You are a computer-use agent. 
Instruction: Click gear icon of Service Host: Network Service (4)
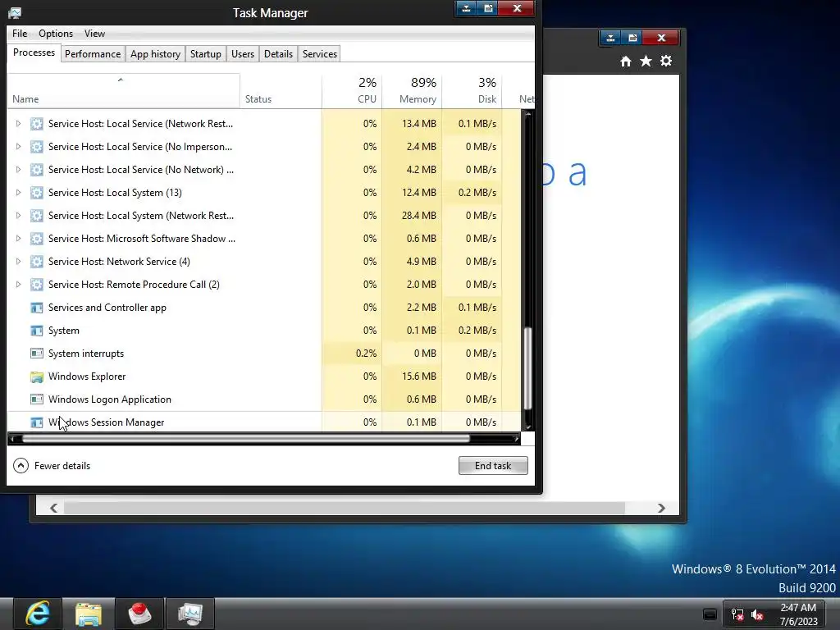36,262
